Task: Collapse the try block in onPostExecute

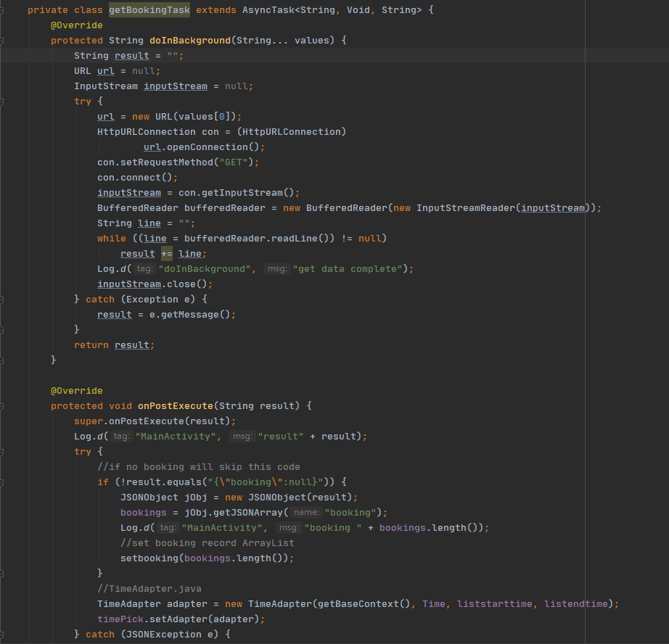Action: [x=1, y=452]
